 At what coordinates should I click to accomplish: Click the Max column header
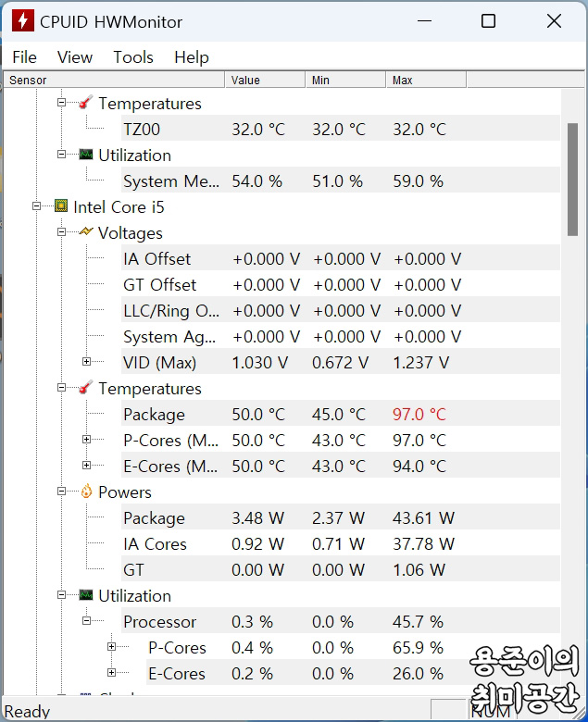coord(426,81)
